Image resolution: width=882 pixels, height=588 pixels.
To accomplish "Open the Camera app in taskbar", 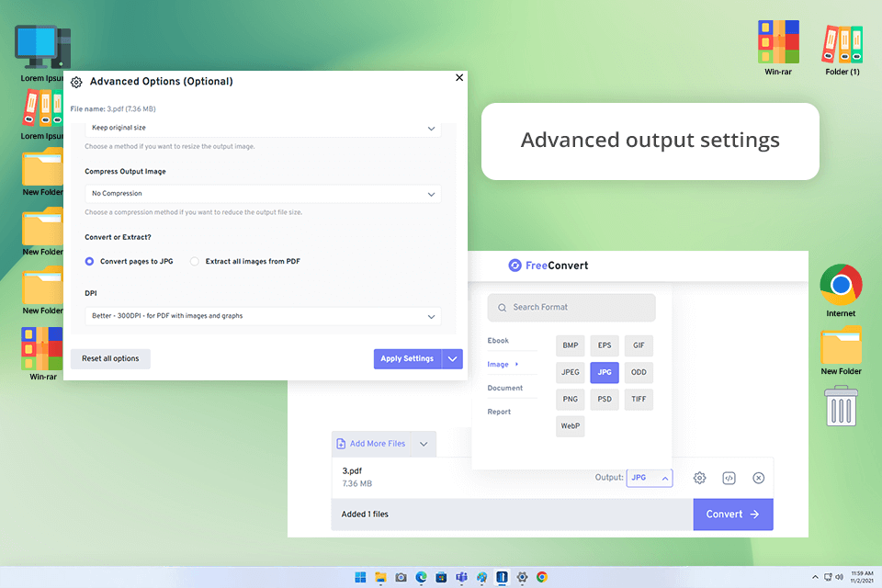I will point(401,577).
